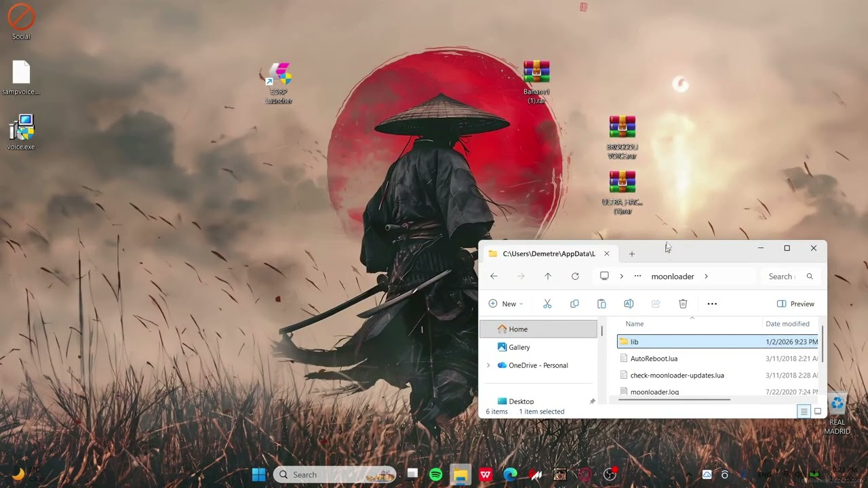Click the Windows Start button
868x488 pixels.
pyautogui.click(x=259, y=474)
